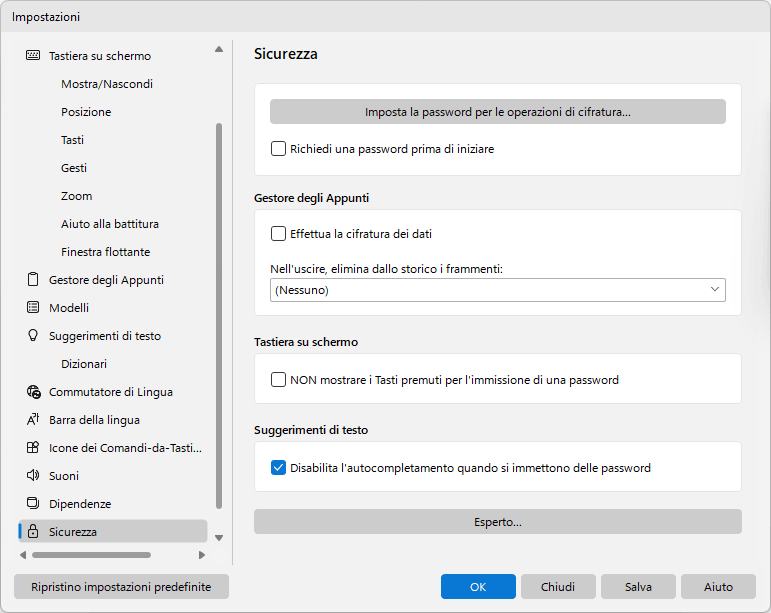Viewport: 771px width, 613px height.
Task: Click sidebar horizontal scroll right arrow
Action: click(202, 555)
